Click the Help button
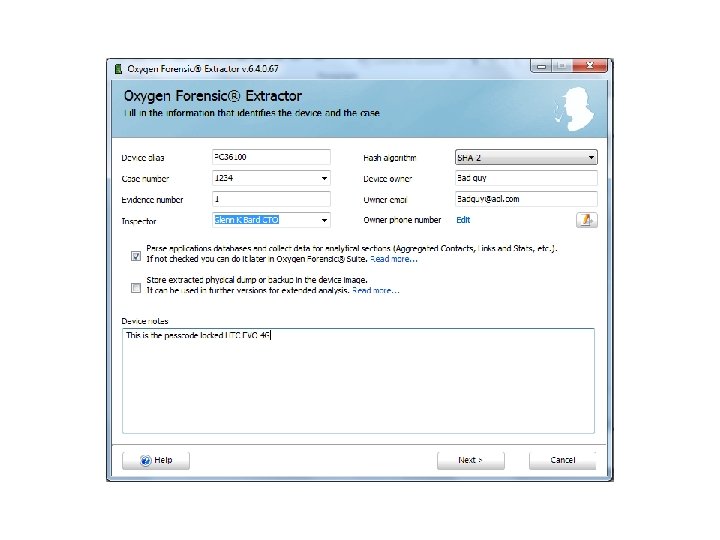This screenshot has height=540, width=720. [156, 460]
